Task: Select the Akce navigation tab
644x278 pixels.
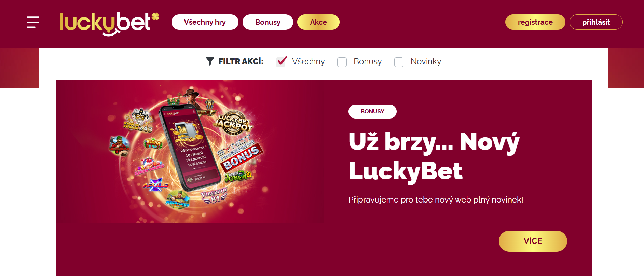Action: (318, 22)
